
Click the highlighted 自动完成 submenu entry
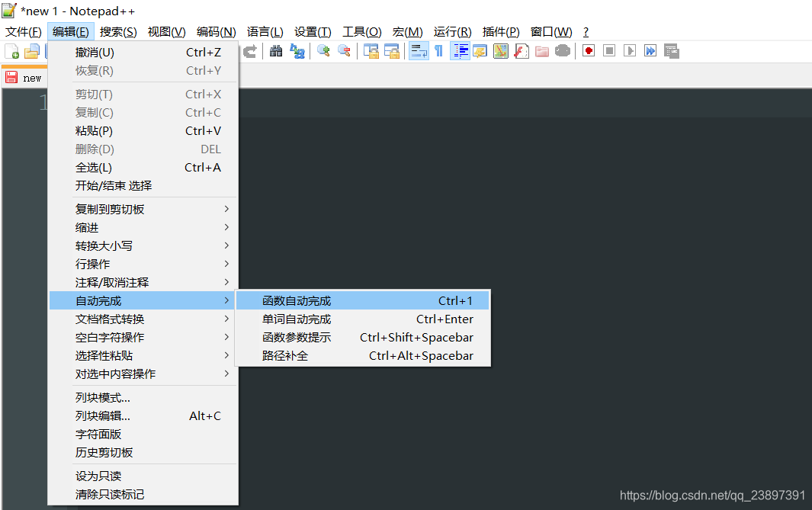[143, 301]
